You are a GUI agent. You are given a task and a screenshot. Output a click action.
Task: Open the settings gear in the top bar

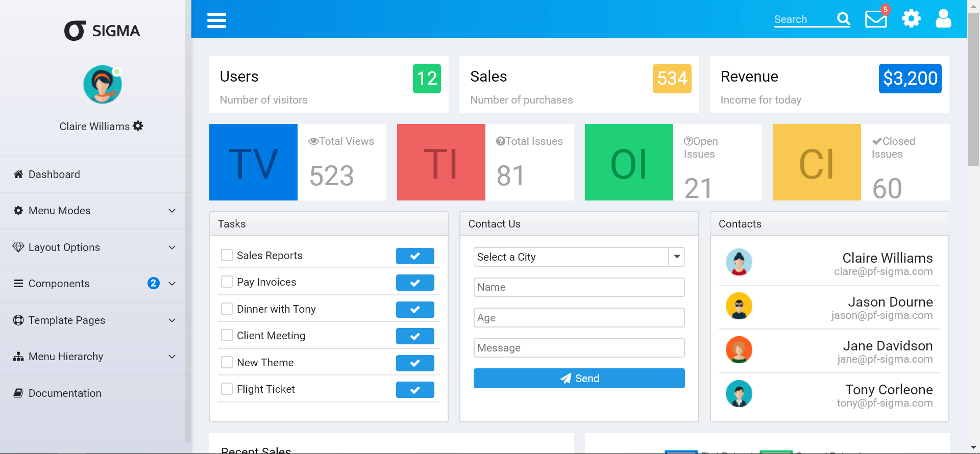click(911, 19)
